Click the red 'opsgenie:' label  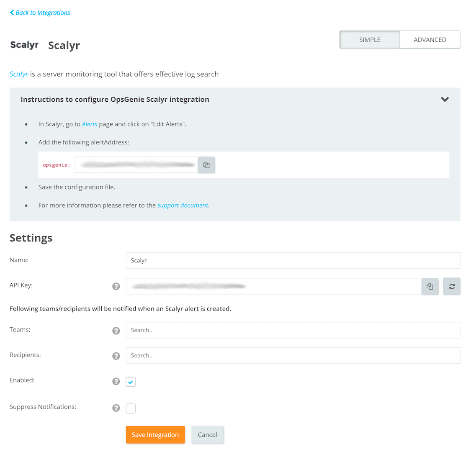(x=56, y=165)
